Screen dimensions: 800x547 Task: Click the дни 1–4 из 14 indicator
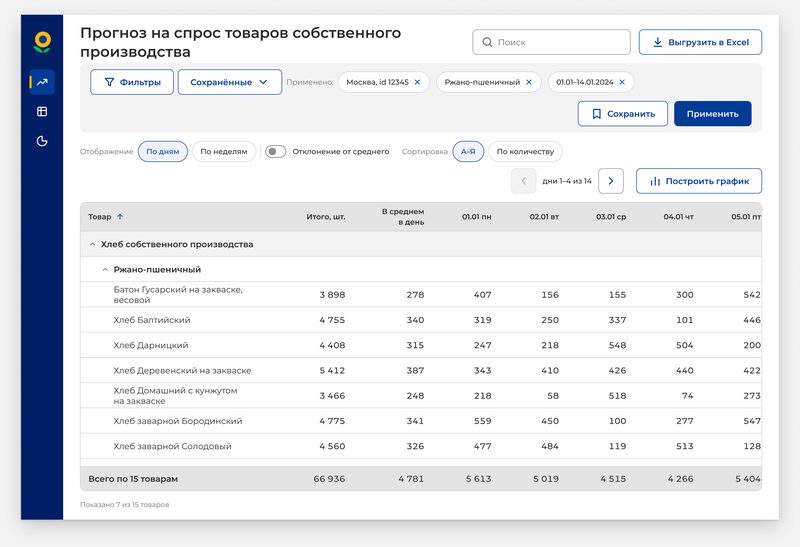[567, 181]
